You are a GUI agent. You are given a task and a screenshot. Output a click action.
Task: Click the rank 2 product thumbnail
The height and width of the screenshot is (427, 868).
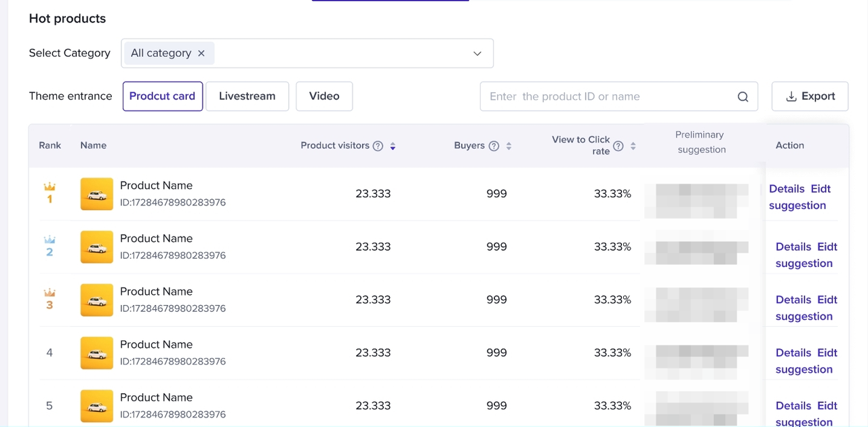97,247
